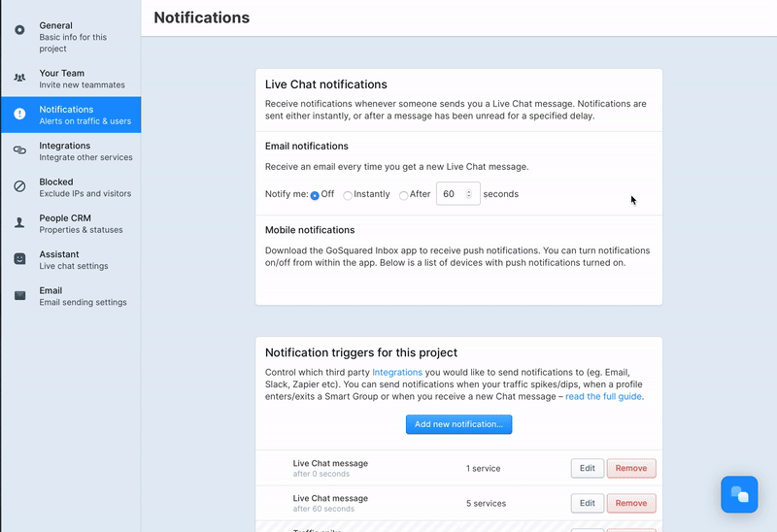The width and height of the screenshot is (777, 532).
Task: Select the Instantly notification radio button
Action: tap(348, 195)
